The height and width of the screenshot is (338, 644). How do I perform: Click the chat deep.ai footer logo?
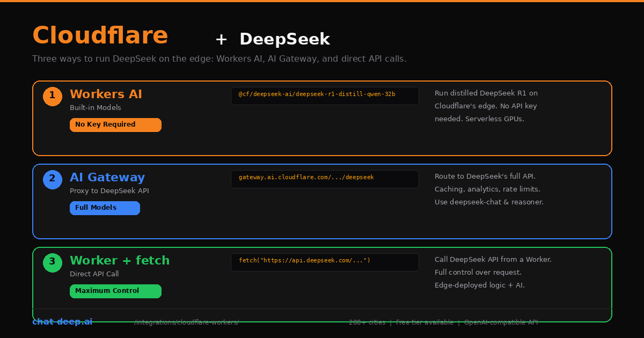pos(62,321)
